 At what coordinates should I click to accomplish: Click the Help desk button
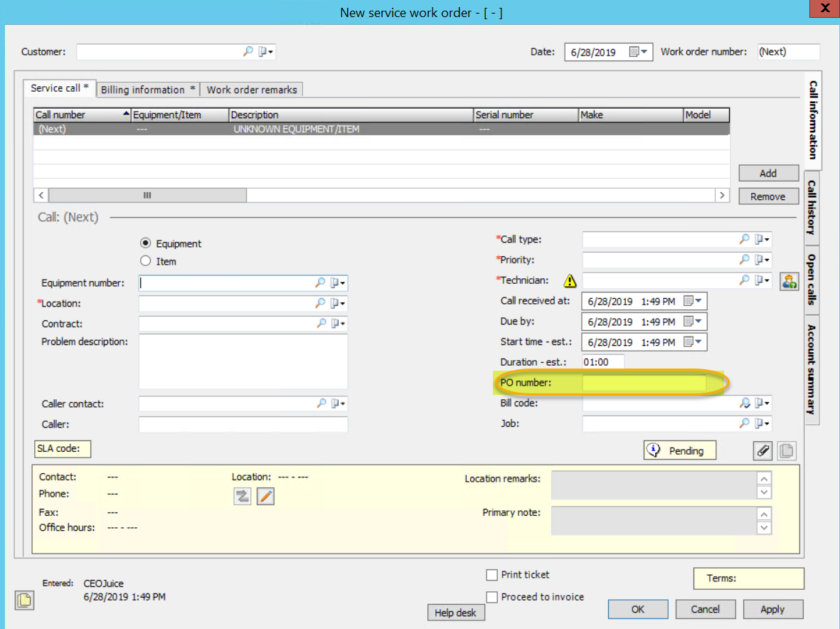coord(455,613)
